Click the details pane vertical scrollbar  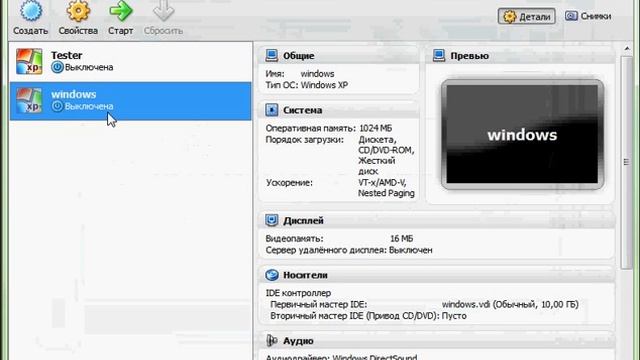pyautogui.click(x=627, y=162)
